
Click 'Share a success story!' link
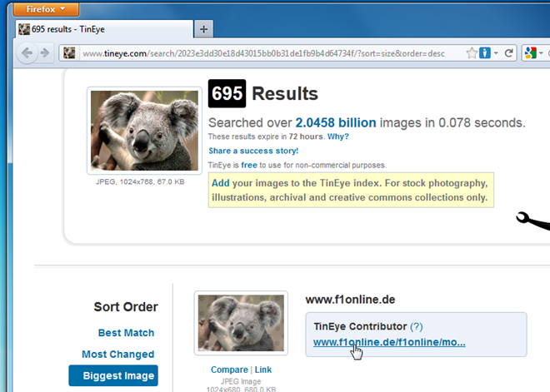(253, 151)
